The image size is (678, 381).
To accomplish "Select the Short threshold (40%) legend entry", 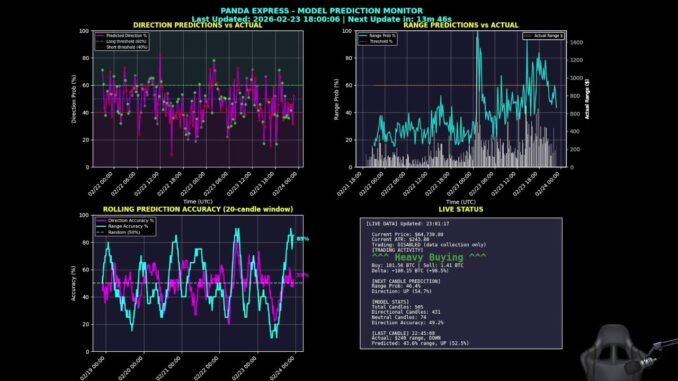I will 122,47.
